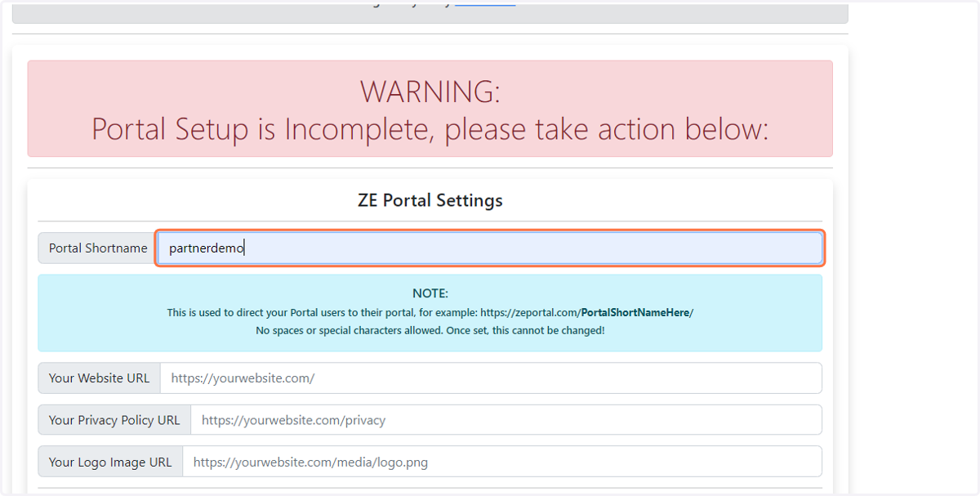Viewport: 980px width, 496px height.
Task: Click the PortalShortNameHere bold example text
Action: pyautogui.click(x=635, y=313)
